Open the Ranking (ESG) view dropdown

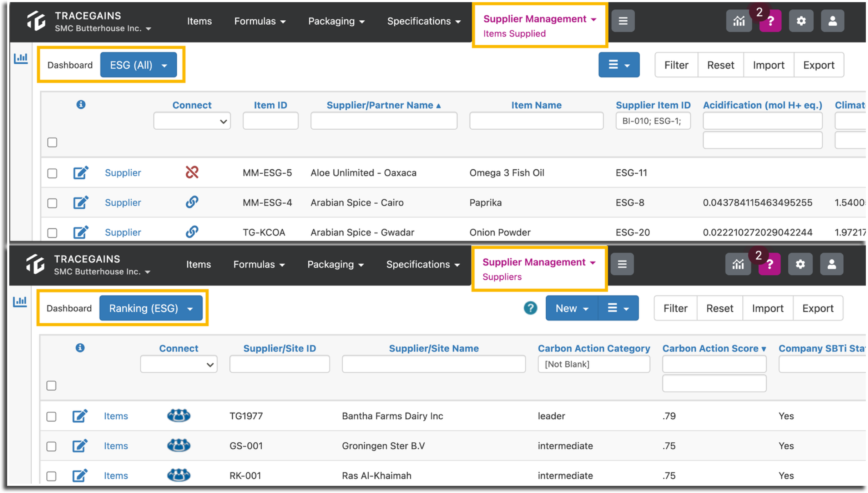point(151,308)
